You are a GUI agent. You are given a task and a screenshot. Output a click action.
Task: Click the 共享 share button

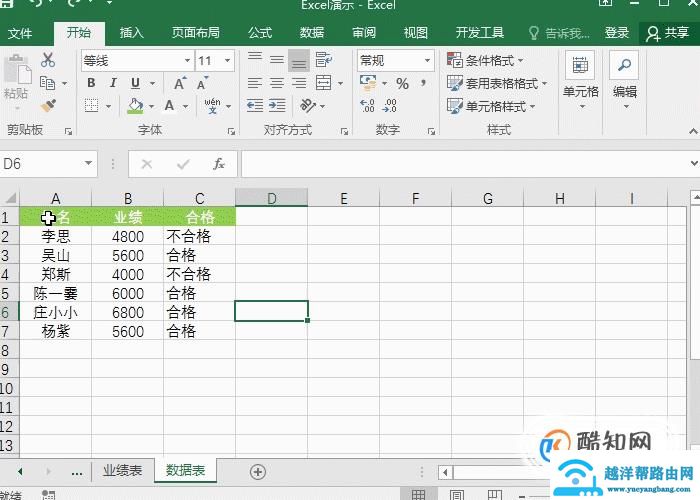pos(668,33)
